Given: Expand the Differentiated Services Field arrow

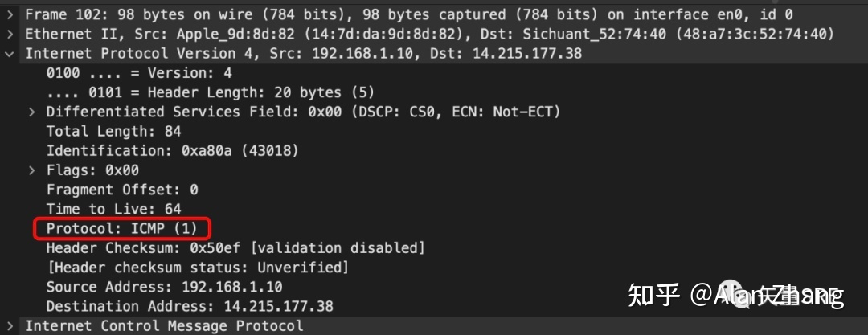Looking at the screenshot, I should click(x=32, y=112).
